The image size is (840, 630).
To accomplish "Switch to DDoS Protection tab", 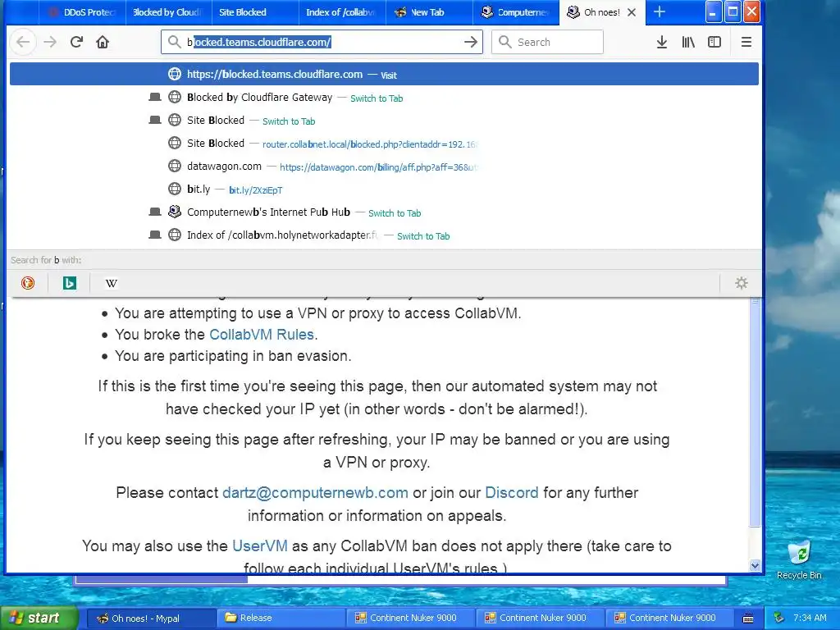I will [x=82, y=12].
